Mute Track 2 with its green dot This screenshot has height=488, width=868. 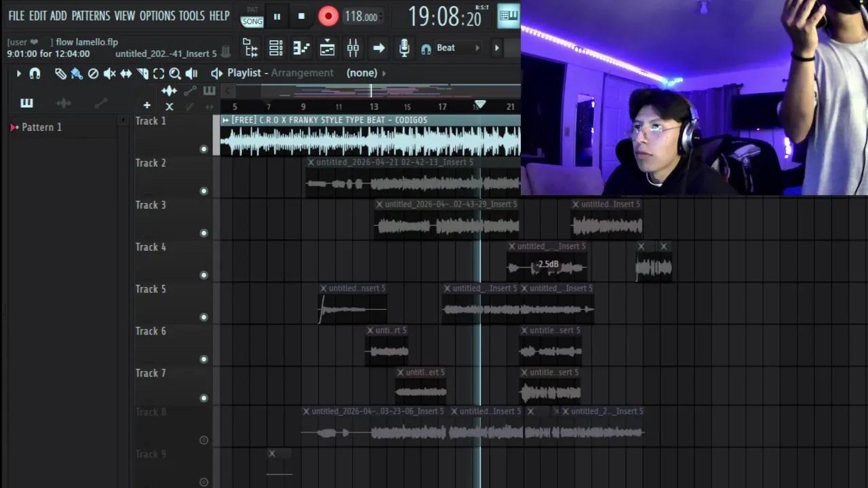pos(203,191)
